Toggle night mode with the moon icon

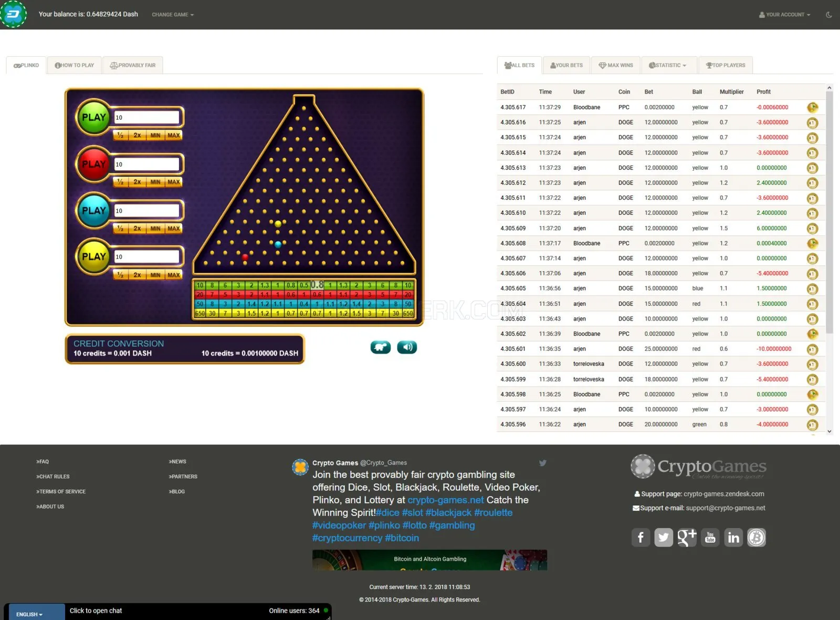coord(829,15)
